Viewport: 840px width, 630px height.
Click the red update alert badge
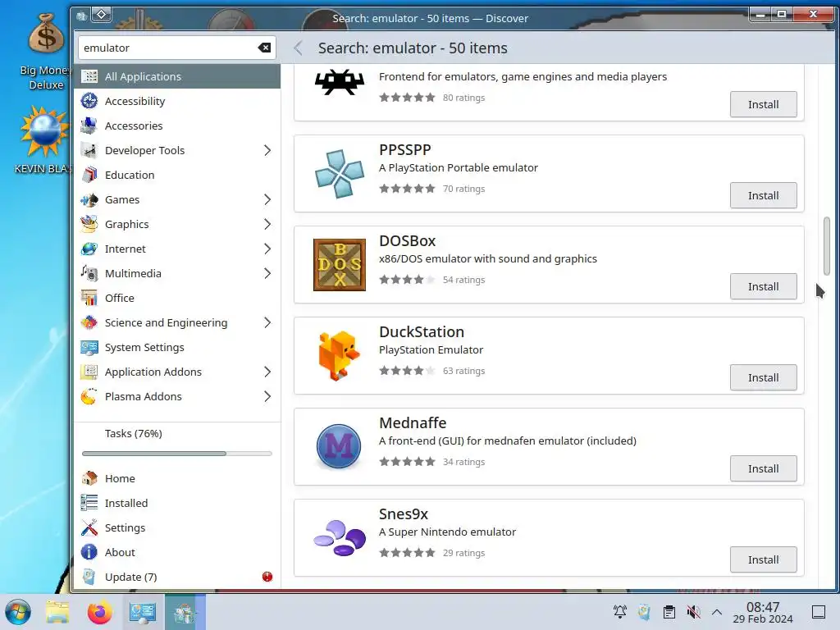tap(267, 577)
